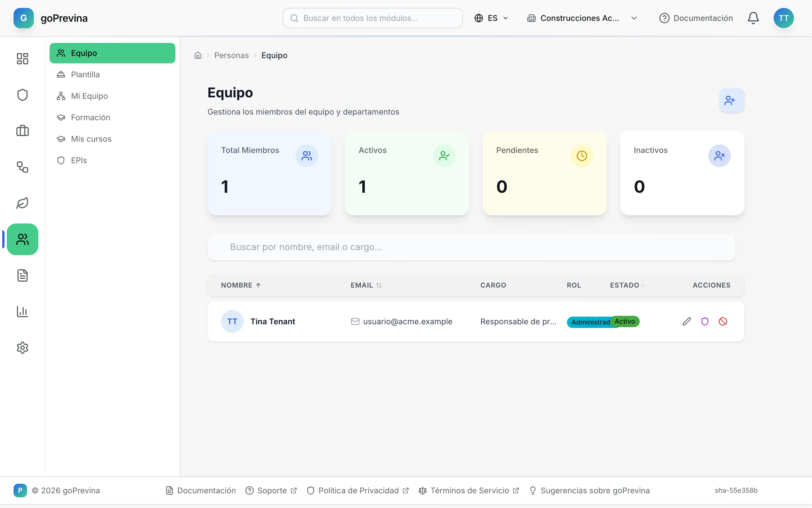
Task: Open Política de Privacidad footer link
Action: pyautogui.click(x=358, y=491)
